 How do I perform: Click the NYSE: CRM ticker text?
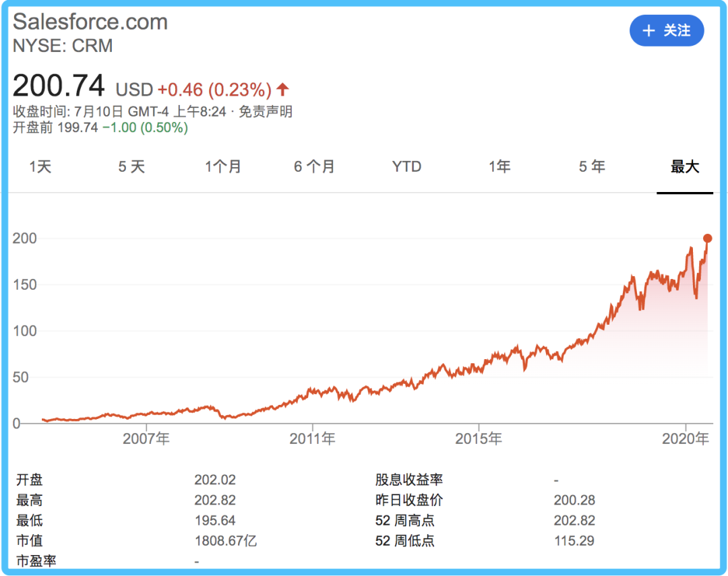(63, 46)
